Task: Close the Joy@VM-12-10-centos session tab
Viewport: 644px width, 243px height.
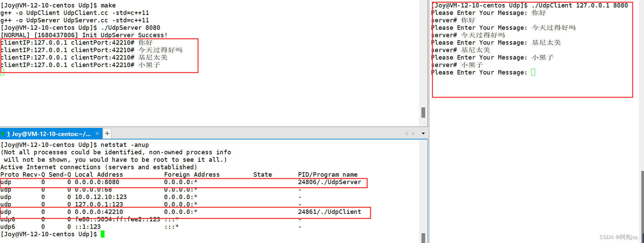Action: pyautogui.click(x=97, y=133)
